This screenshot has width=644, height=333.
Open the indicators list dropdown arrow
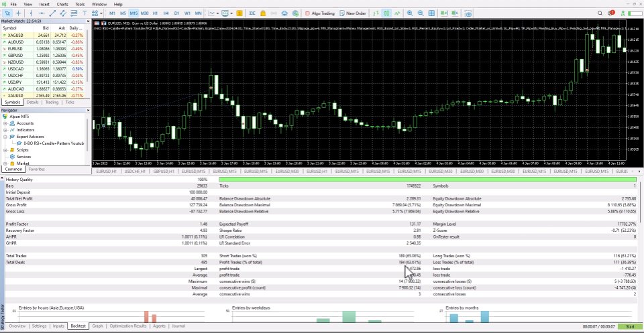(x=217, y=13)
